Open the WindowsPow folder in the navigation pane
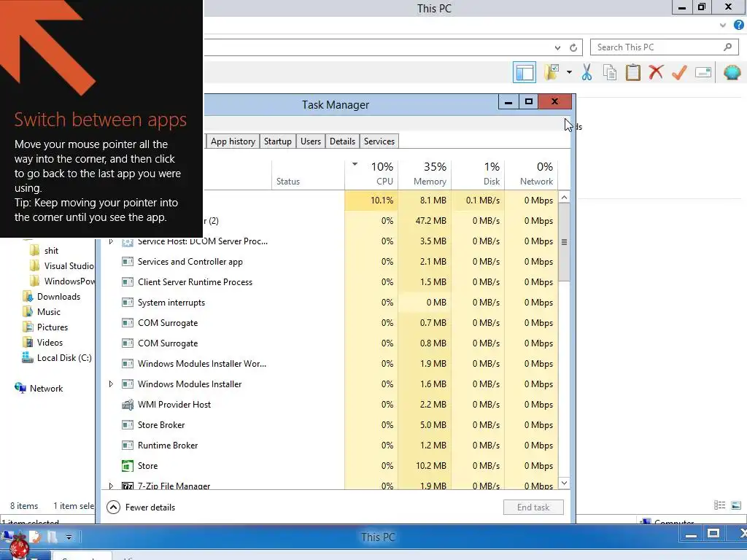 point(61,281)
